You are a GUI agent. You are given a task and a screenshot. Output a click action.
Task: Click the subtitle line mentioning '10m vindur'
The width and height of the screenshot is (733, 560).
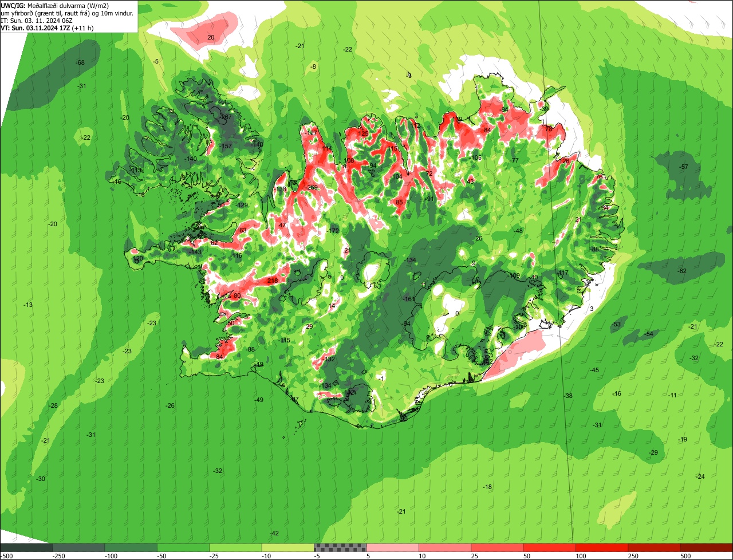(68, 13)
